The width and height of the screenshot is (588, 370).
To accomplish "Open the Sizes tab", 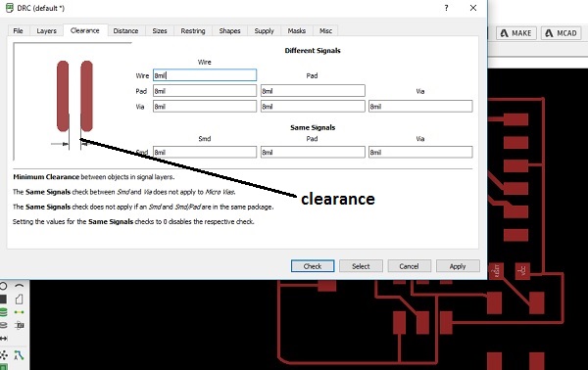I will click(x=160, y=30).
